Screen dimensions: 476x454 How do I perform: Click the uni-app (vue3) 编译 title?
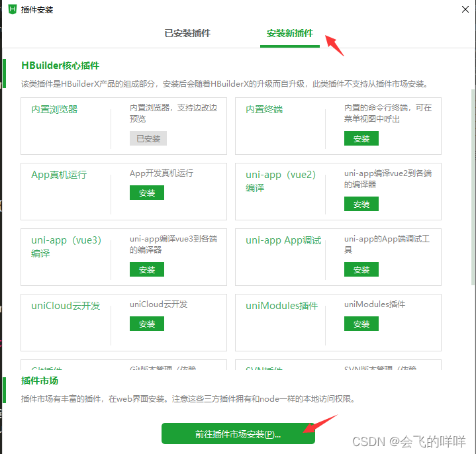pyautogui.click(x=66, y=247)
